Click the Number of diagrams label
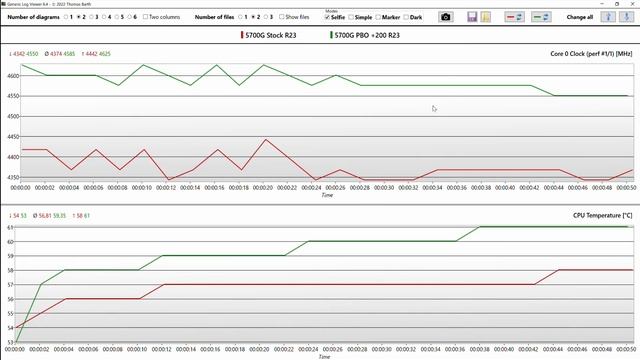This screenshot has width=640, height=360. tap(33, 17)
